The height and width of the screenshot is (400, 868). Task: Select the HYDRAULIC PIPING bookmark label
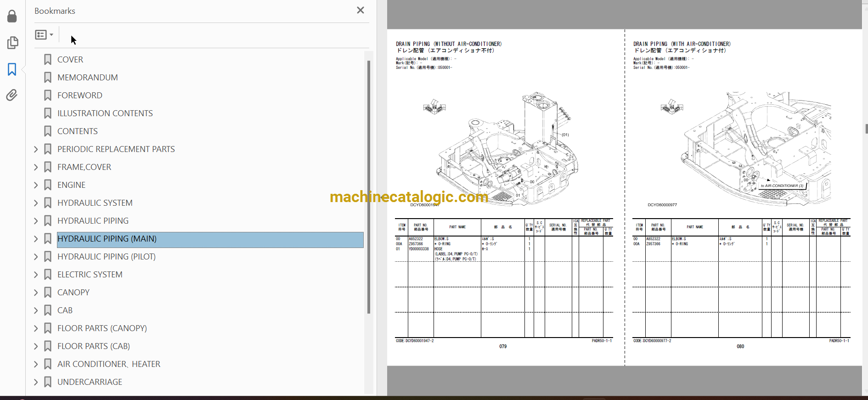(x=93, y=221)
